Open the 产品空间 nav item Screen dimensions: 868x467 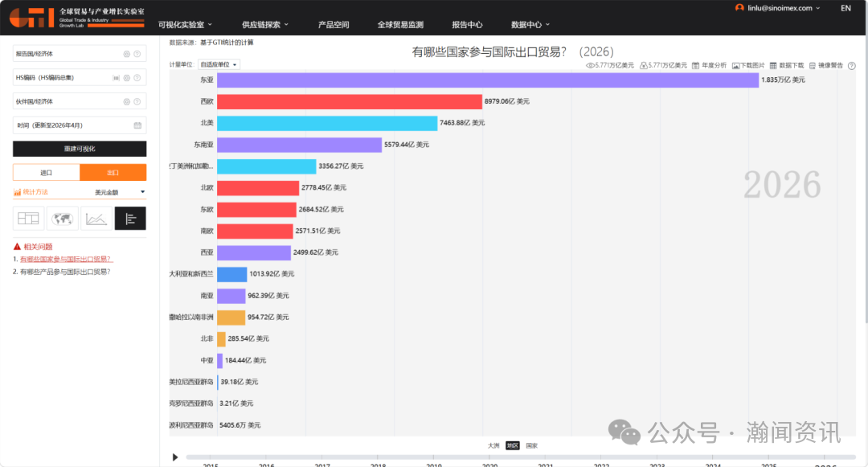tap(334, 24)
